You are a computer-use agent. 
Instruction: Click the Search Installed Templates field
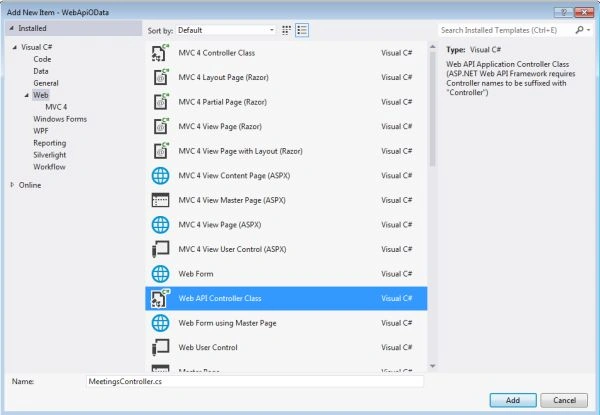506,30
